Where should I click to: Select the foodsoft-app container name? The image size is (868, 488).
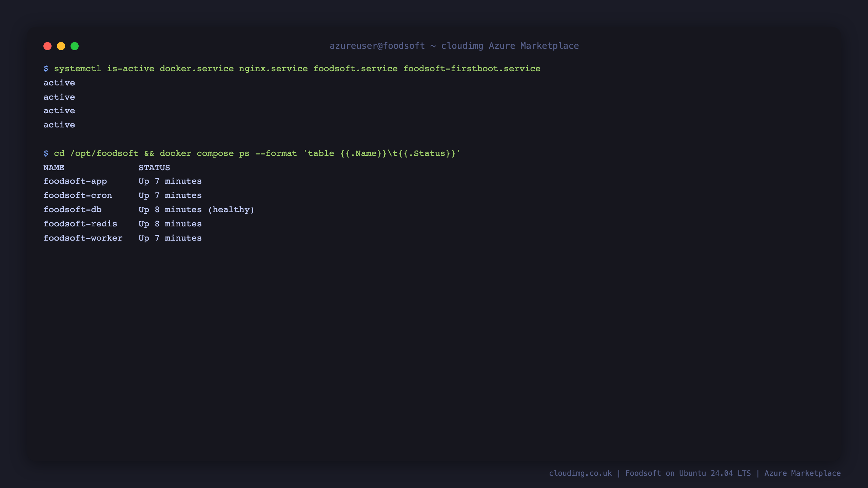pos(75,181)
